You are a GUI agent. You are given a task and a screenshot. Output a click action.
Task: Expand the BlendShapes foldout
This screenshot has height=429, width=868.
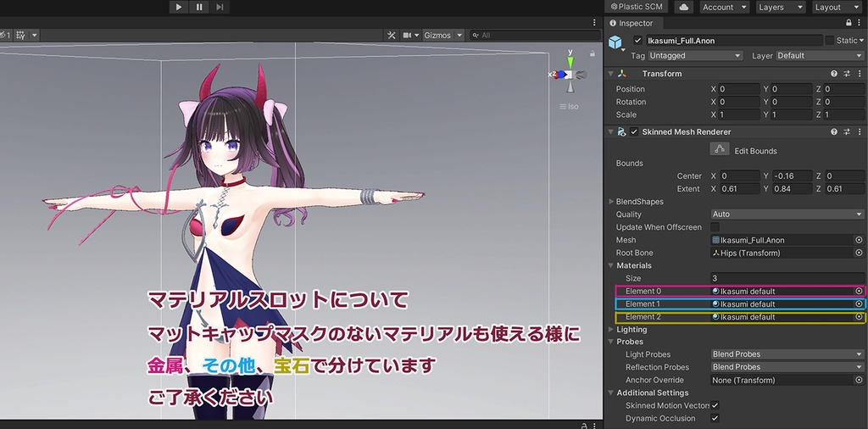pyautogui.click(x=611, y=202)
